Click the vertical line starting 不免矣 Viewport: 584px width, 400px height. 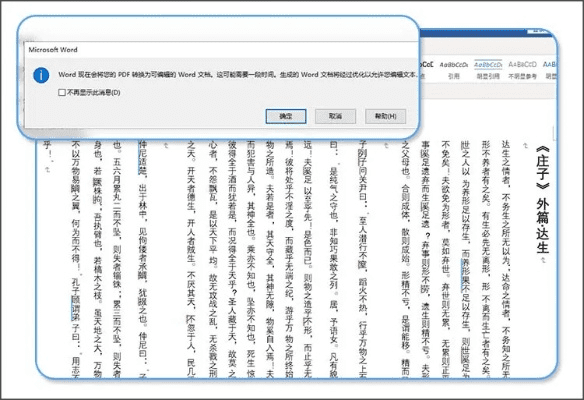point(445,259)
